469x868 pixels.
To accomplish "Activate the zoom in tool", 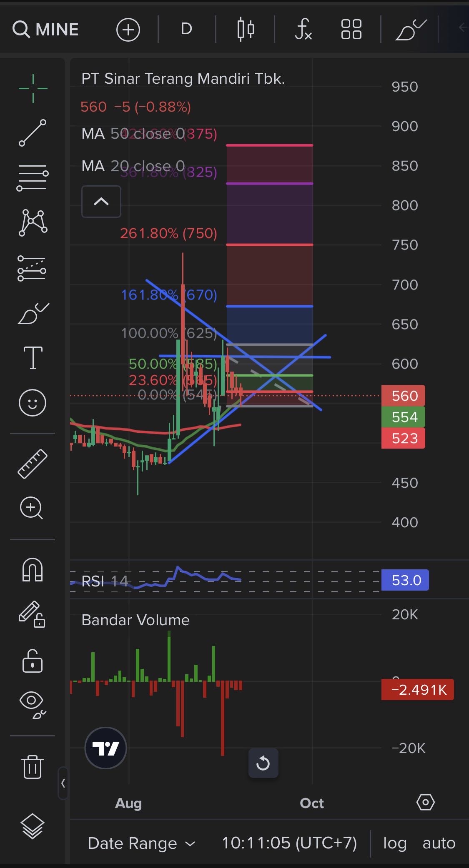I will coord(32,508).
